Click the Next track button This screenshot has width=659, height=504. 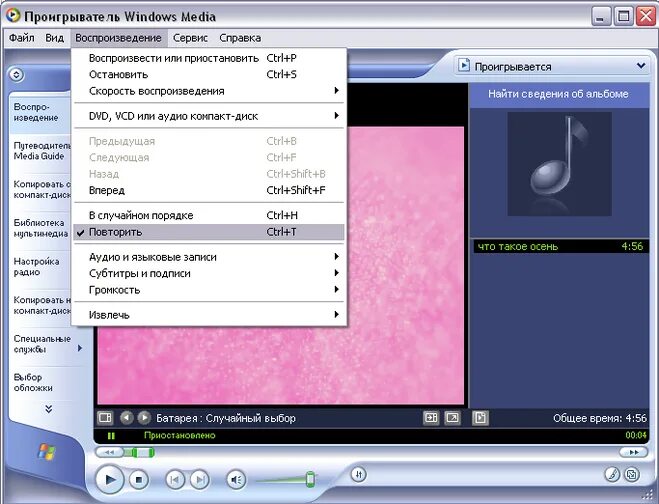click(x=200, y=480)
